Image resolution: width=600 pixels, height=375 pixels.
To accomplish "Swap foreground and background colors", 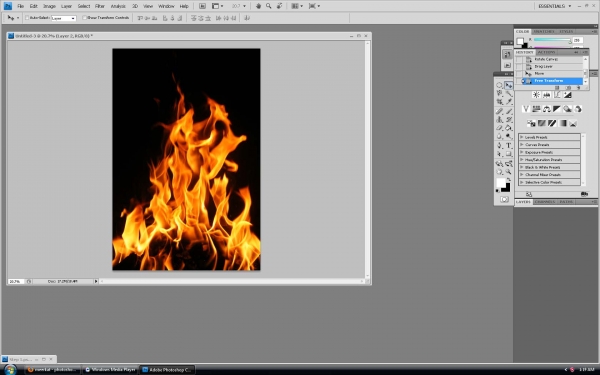I will pyautogui.click(x=509, y=179).
